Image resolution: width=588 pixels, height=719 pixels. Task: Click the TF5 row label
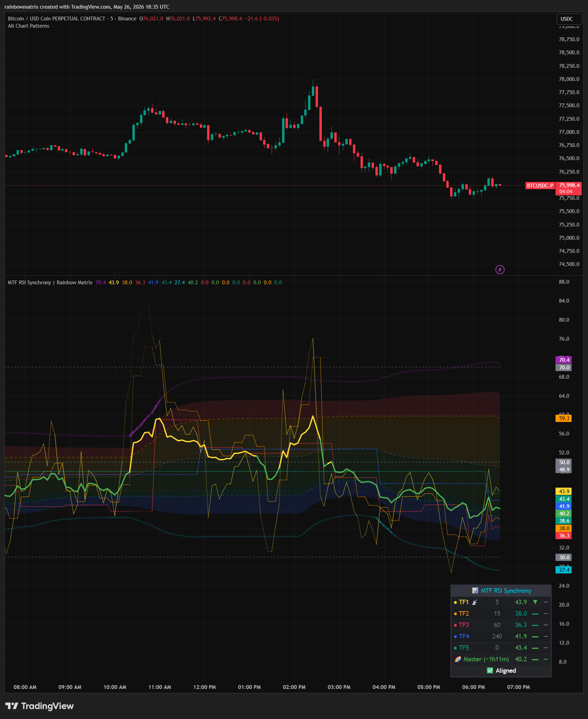coord(464,648)
